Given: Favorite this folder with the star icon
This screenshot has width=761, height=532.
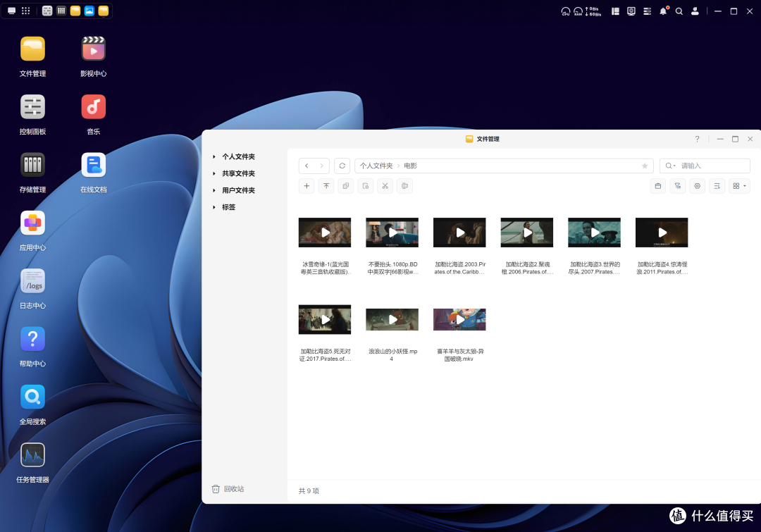Looking at the screenshot, I should (x=645, y=166).
